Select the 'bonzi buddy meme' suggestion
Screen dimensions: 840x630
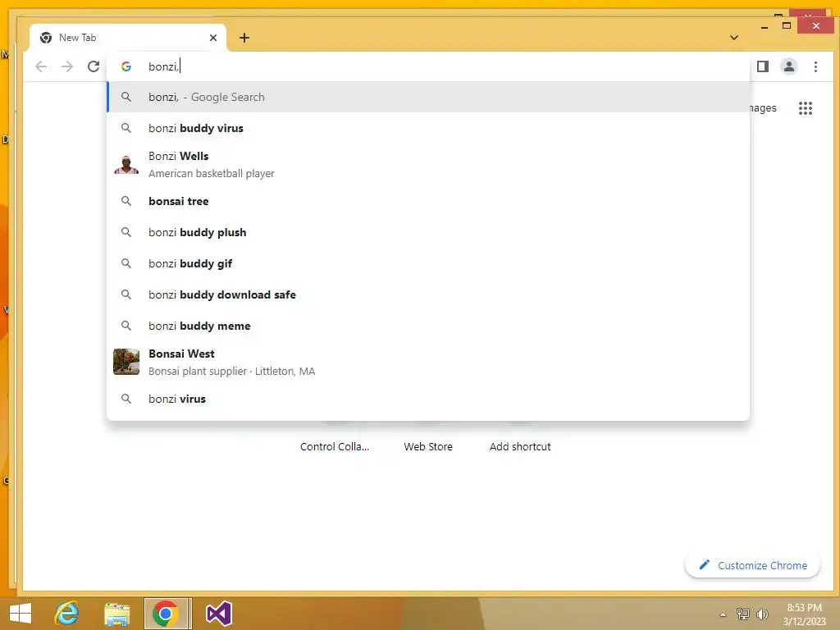428,326
